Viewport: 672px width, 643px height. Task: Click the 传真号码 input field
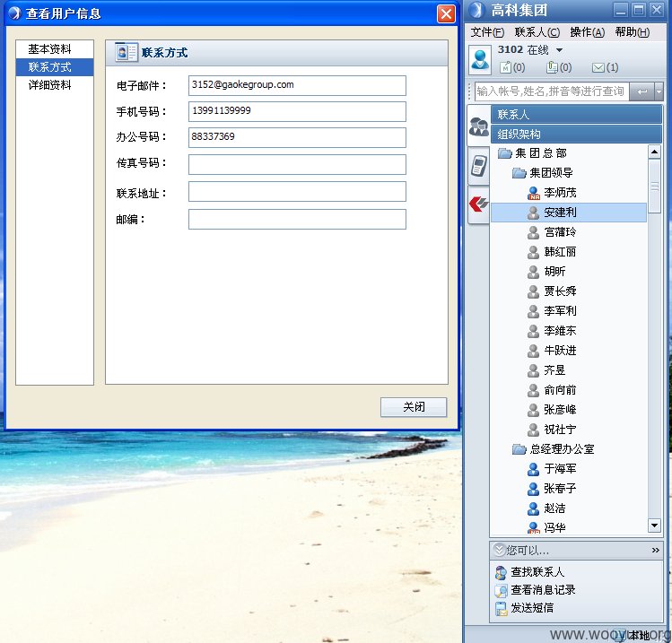(297, 164)
